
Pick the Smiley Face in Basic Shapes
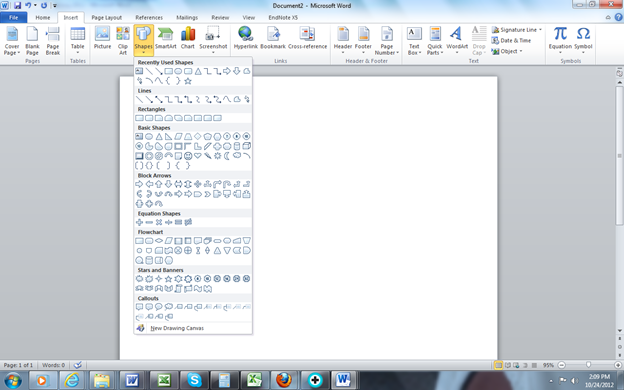pyautogui.click(x=188, y=156)
